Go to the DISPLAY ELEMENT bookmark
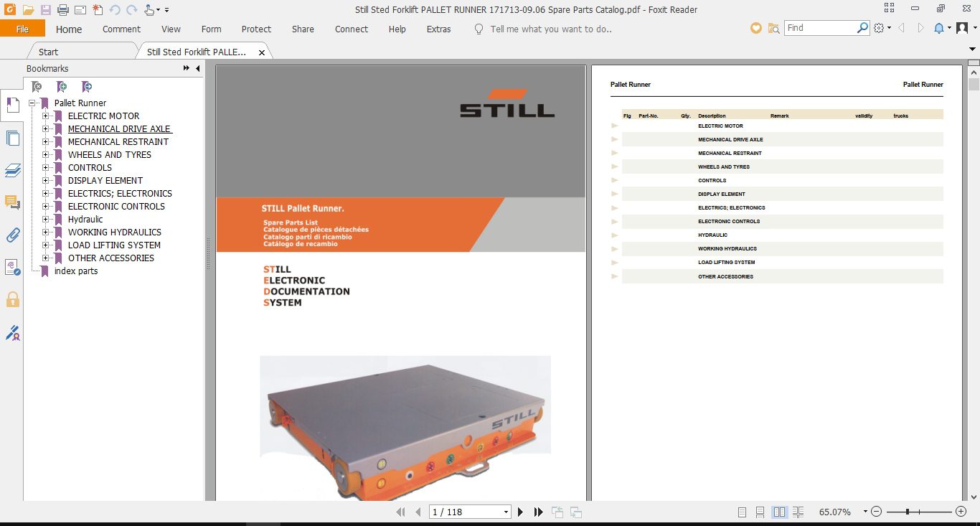This screenshot has height=526, width=980. [105, 181]
